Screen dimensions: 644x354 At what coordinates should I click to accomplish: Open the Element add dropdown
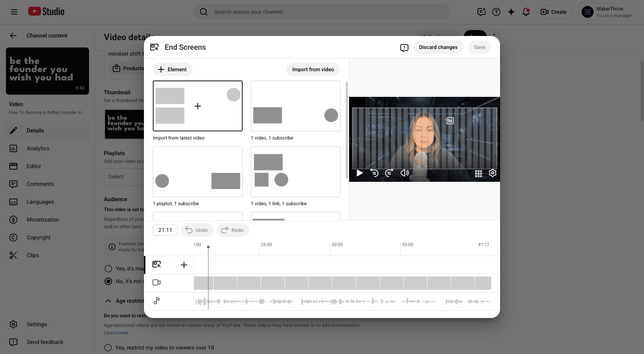[172, 69]
